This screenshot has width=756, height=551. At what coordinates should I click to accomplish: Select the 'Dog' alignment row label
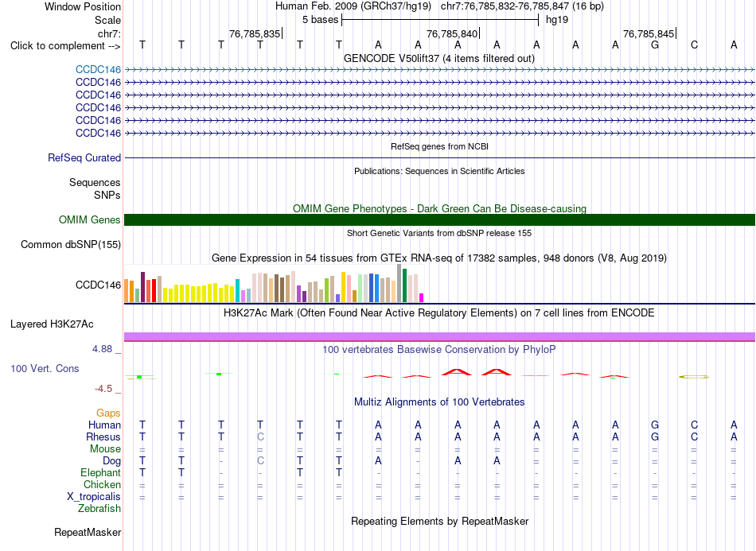point(111,460)
